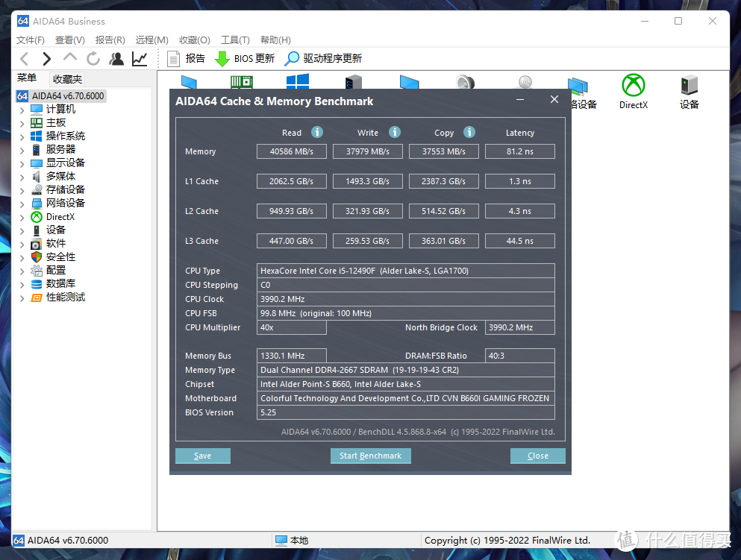741x560 pixels.
Task: Expand the 计算机 tree node
Action: (x=22, y=110)
